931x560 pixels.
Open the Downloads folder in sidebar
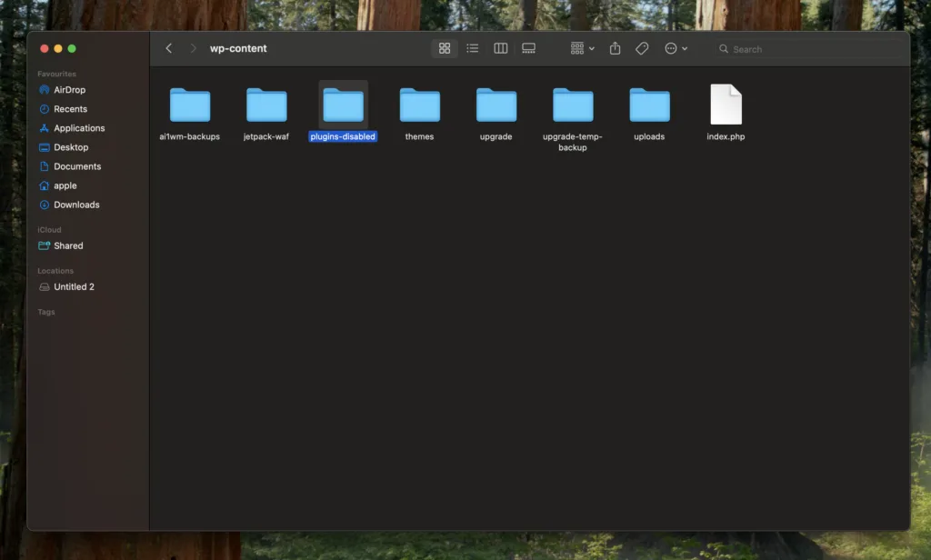(76, 205)
